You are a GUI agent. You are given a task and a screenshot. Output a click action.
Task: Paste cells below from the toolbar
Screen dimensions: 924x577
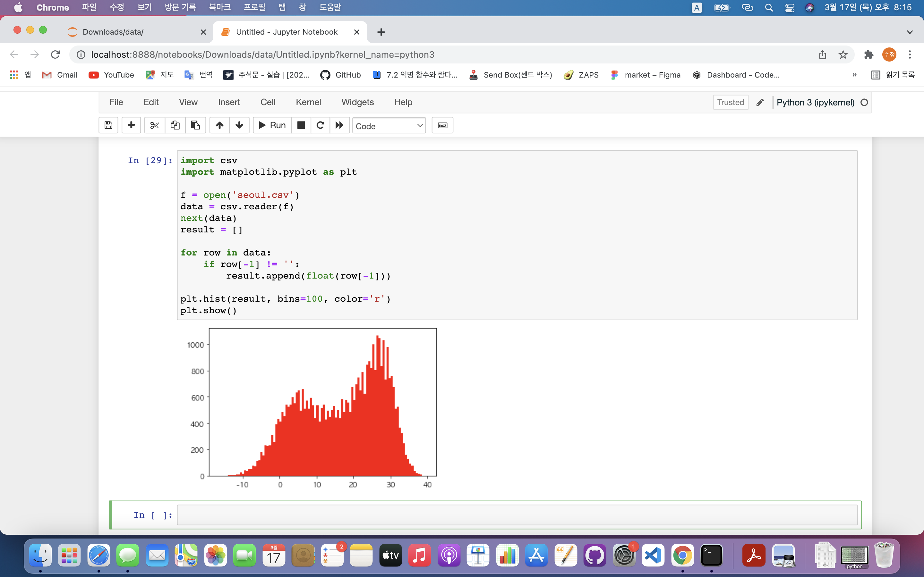(195, 125)
